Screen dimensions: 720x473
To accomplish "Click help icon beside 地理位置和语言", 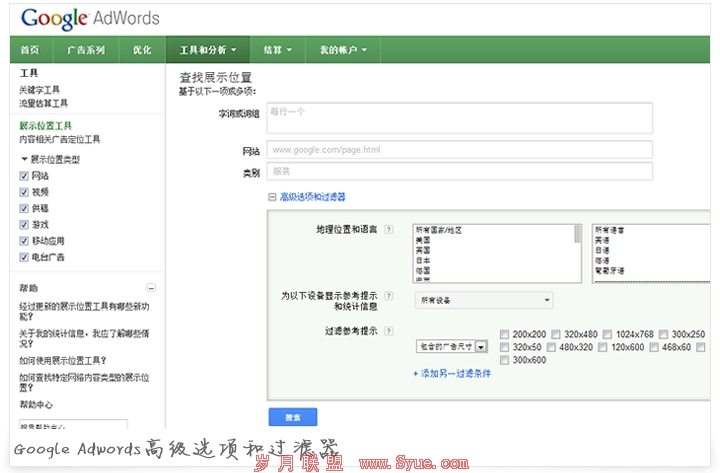I will click(x=388, y=230).
